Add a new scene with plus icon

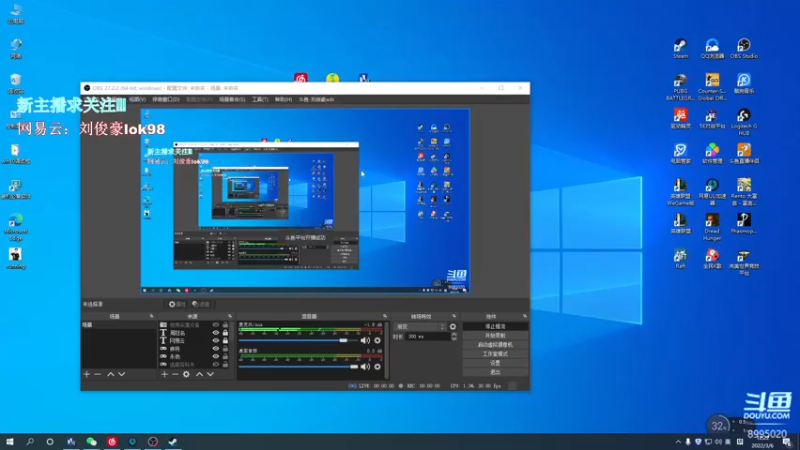click(86, 374)
